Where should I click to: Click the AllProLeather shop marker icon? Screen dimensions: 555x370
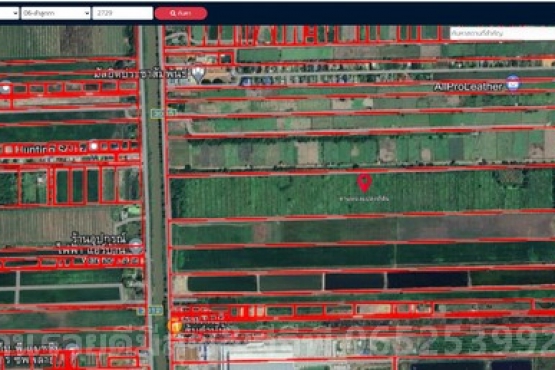tap(513, 83)
